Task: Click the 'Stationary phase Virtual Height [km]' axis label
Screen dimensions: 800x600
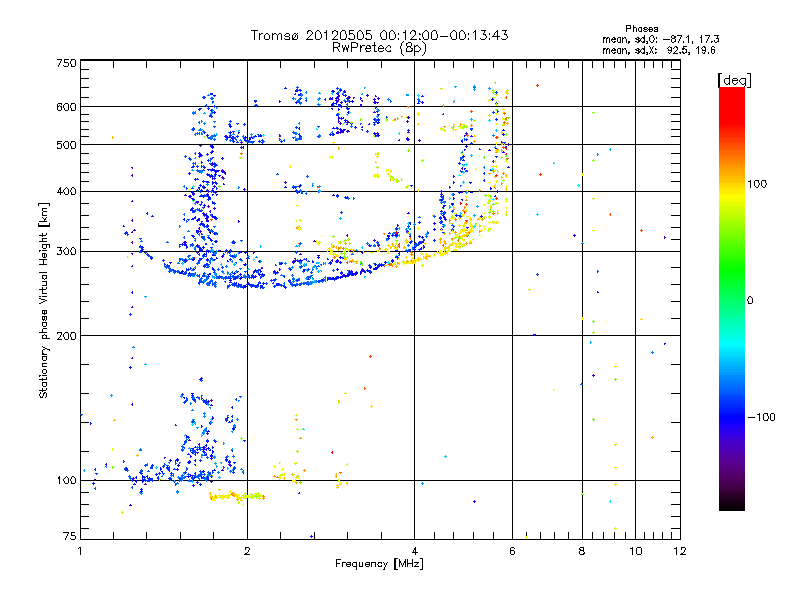Action: pyautogui.click(x=43, y=300)
